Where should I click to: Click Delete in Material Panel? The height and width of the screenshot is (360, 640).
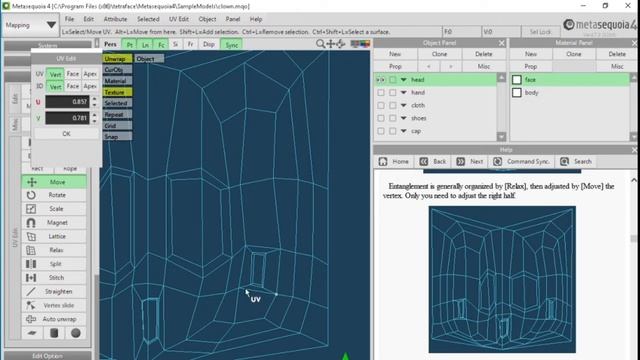click(x=617, y=54)
